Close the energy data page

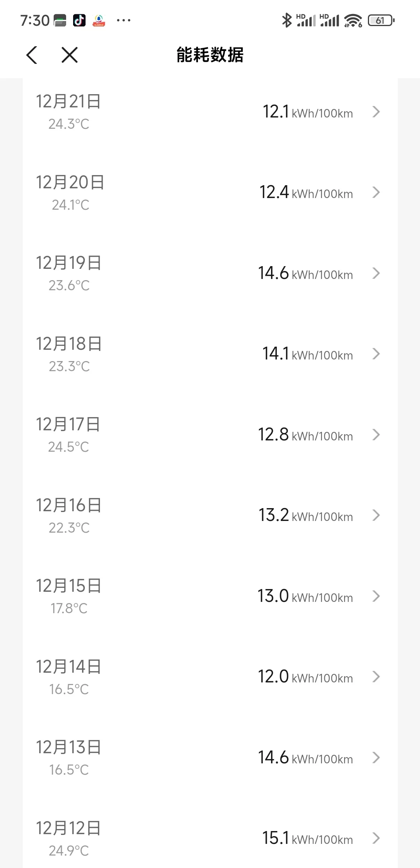[70, 55]
